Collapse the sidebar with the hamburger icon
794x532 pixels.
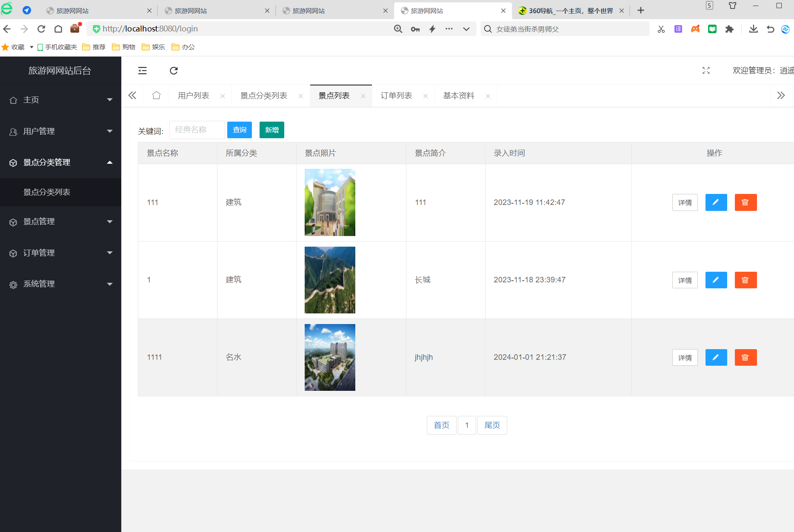(142, 71)
